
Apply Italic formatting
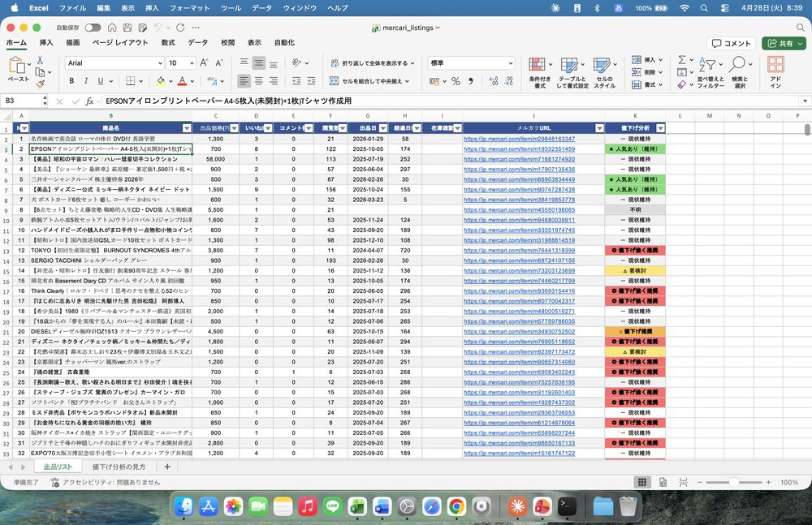point(86,81)
